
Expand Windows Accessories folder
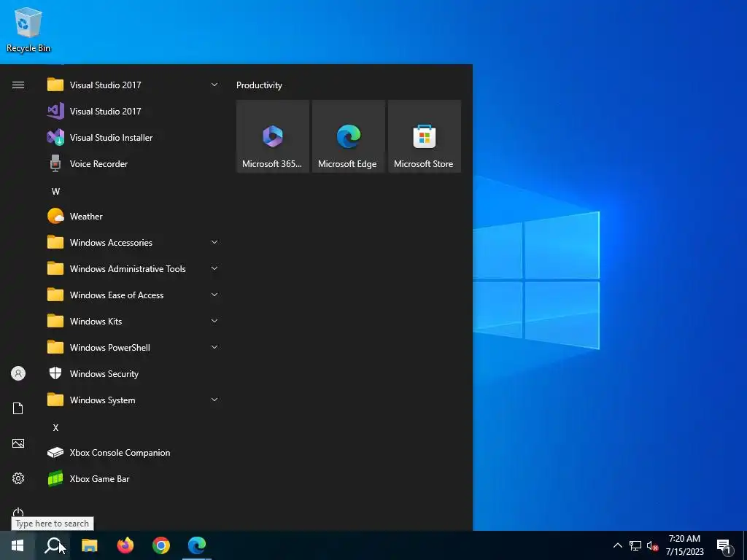tap(132, 242)
